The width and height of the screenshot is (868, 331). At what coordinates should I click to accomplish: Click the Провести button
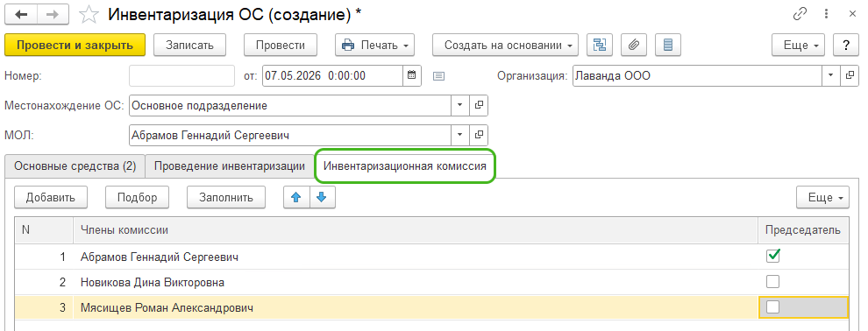click(281, 46)
